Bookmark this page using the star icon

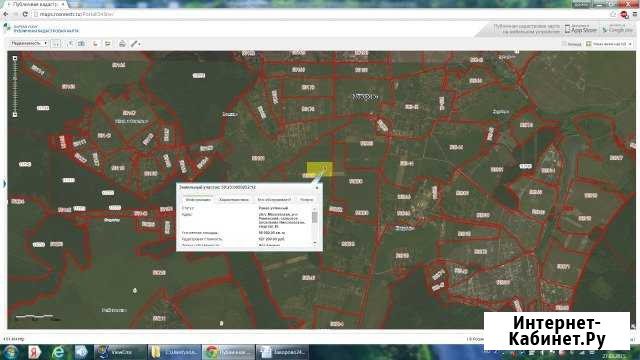point(613,14)
